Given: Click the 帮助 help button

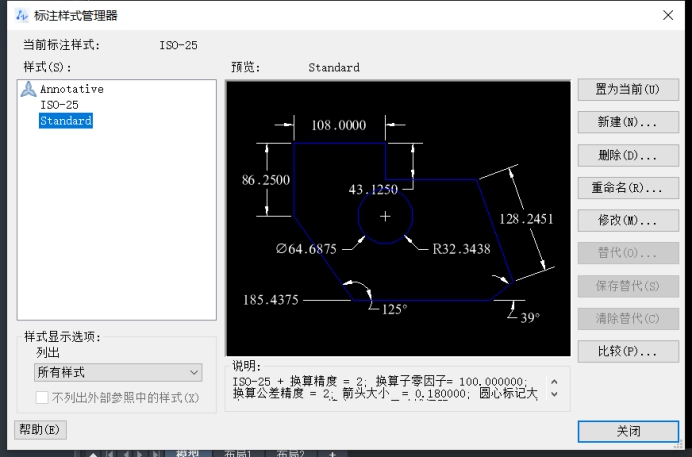Looking at the screenshot, I should coord(40,430).
